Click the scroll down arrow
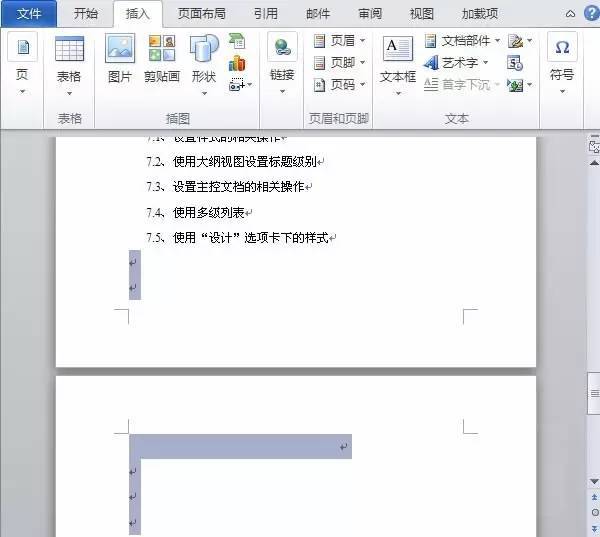600x537 pixels. coord(594,481)
